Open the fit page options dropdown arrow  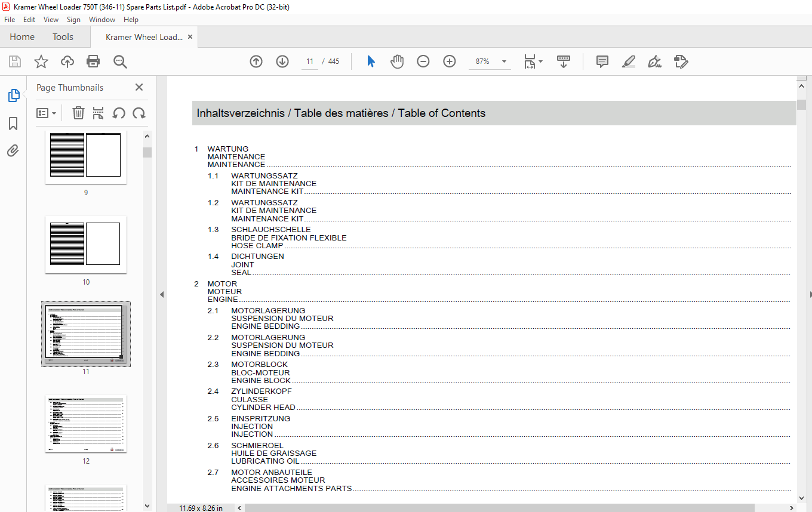(540, 61)
